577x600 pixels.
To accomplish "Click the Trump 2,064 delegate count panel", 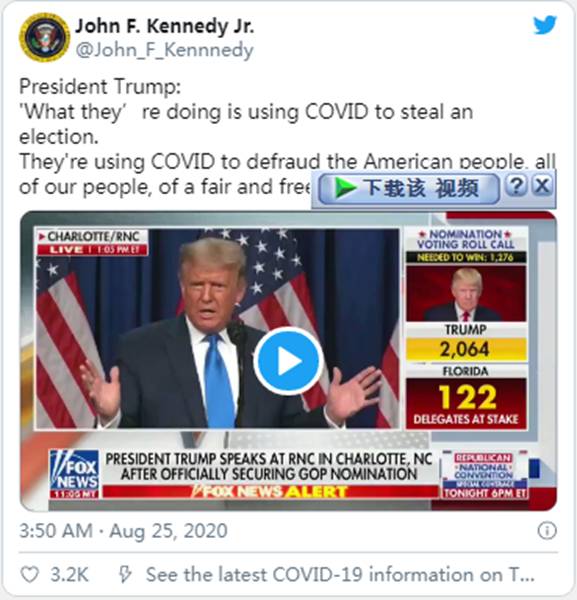I will coord(466,342).
